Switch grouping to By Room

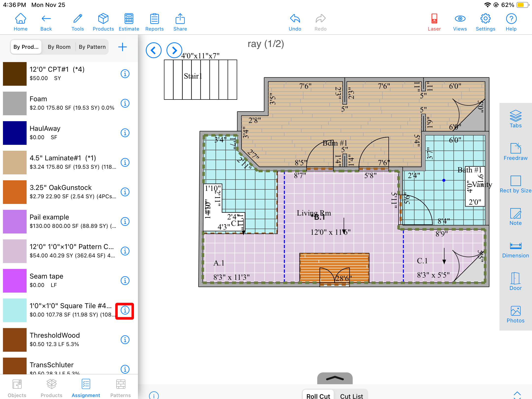pyautogui.click(x=59, y=47)
